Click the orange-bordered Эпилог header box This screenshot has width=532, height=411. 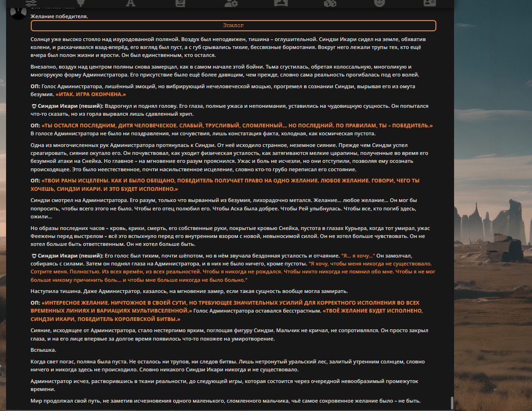[233, 26]
